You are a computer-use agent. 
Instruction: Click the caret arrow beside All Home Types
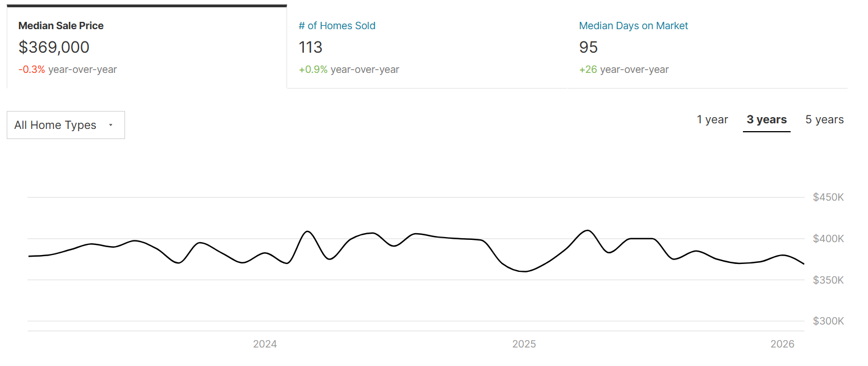click(110, 125)
